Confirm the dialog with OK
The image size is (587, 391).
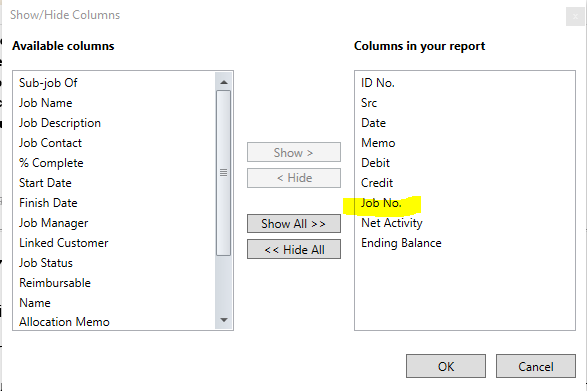point(446,366)
